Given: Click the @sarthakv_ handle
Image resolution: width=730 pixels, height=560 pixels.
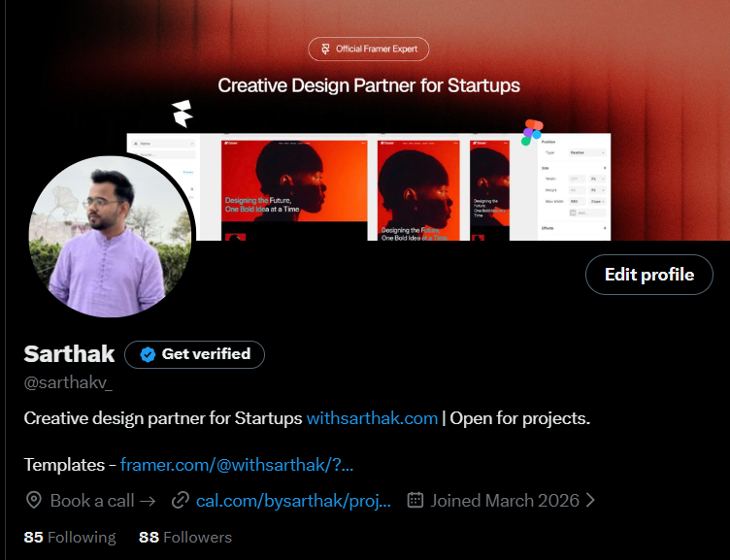Looking at the screenshot, I should tap(68, 382).
